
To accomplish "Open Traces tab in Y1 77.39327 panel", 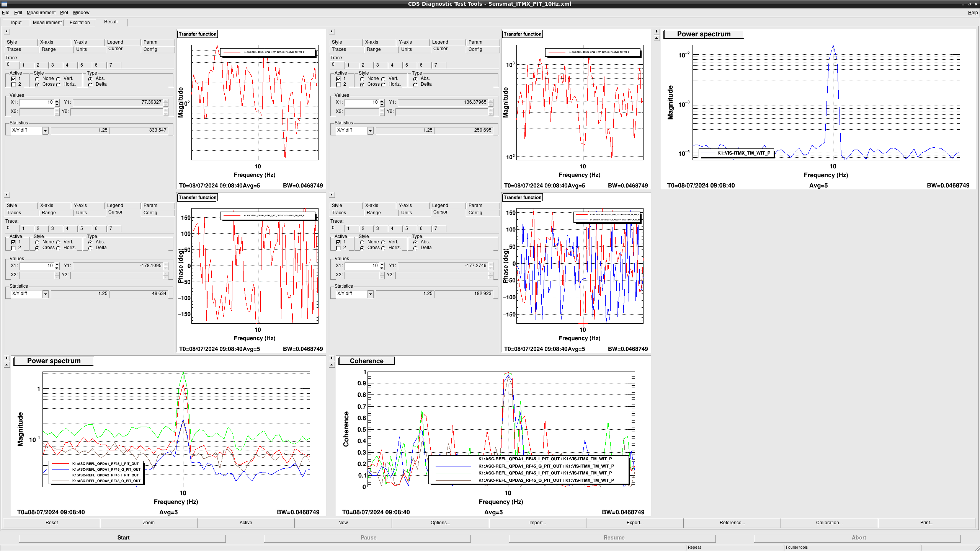I will tap(14, 49).
